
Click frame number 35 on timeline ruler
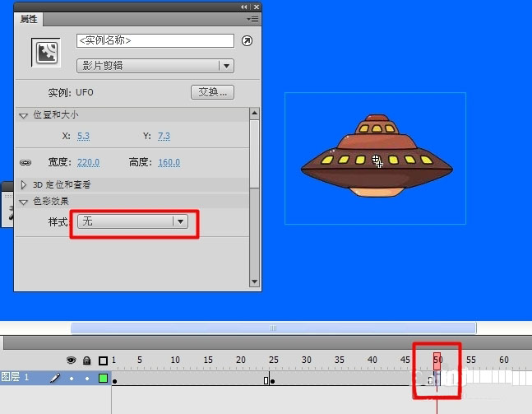(340, 360)
